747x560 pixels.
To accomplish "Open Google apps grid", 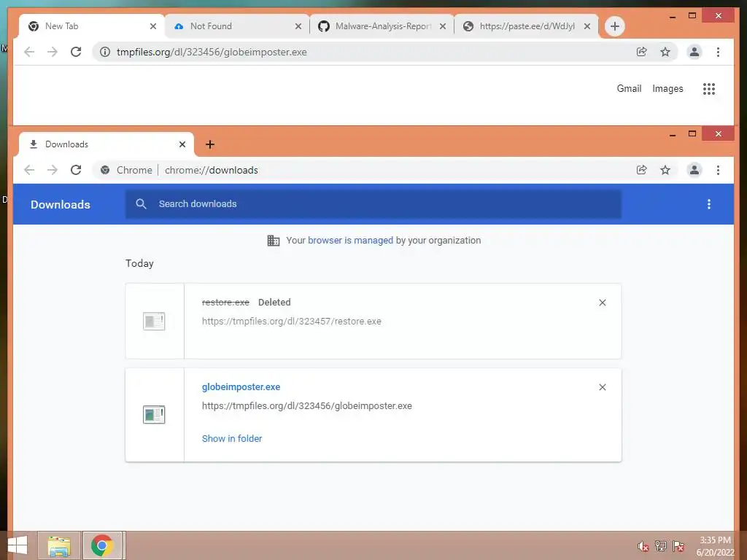I will click(709, 88).
